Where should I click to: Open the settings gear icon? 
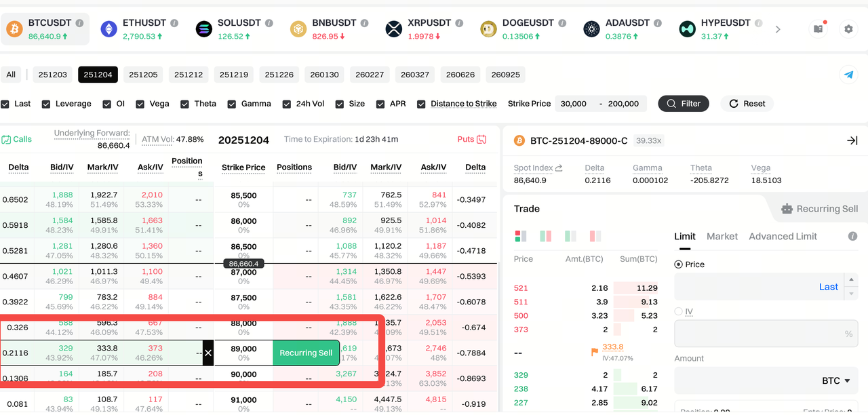(x=848, y=29)
